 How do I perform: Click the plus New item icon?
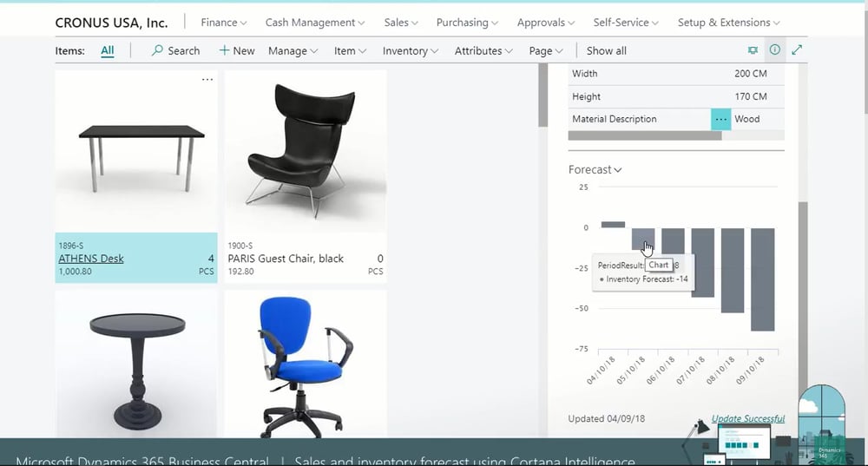[224, 50]
